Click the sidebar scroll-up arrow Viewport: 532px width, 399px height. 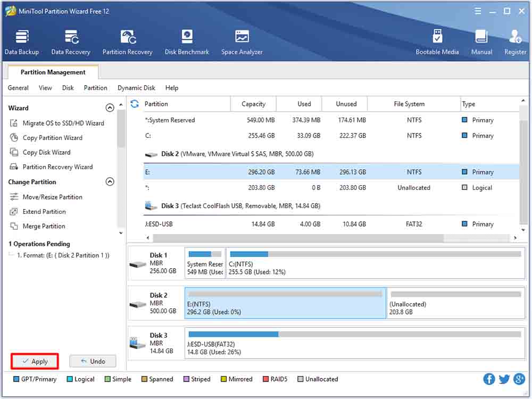(121, 104)
